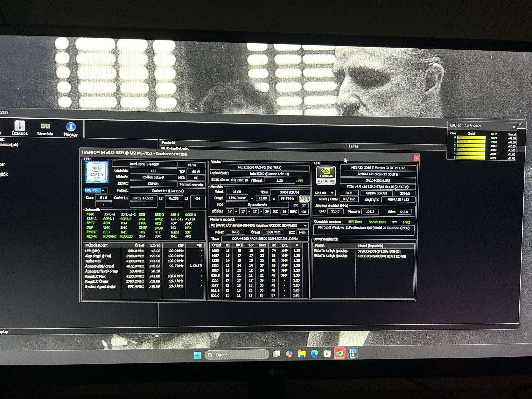The height and width of the screenshot is (399, 532).
Task: Close the system summary window with red X
Action: pos(416,158)
